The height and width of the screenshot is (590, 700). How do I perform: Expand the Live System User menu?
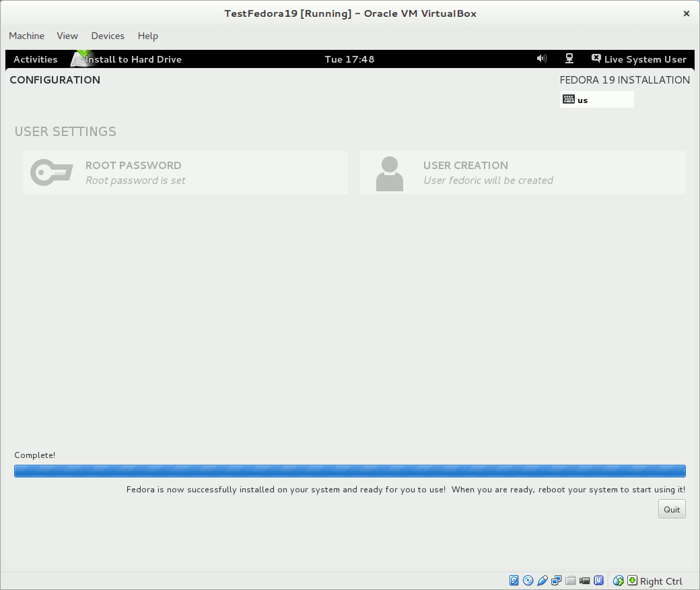(639, 59)
